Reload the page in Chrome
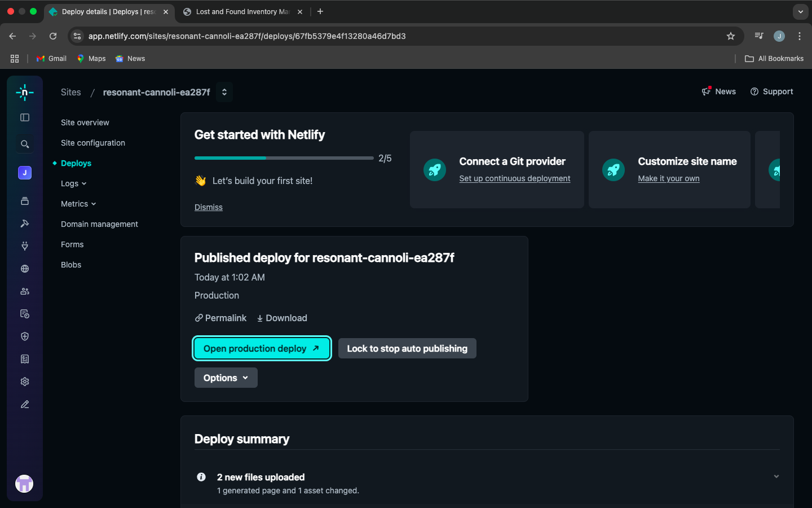The height and width of the screenshot is (508, 812). tap(53, 36)
